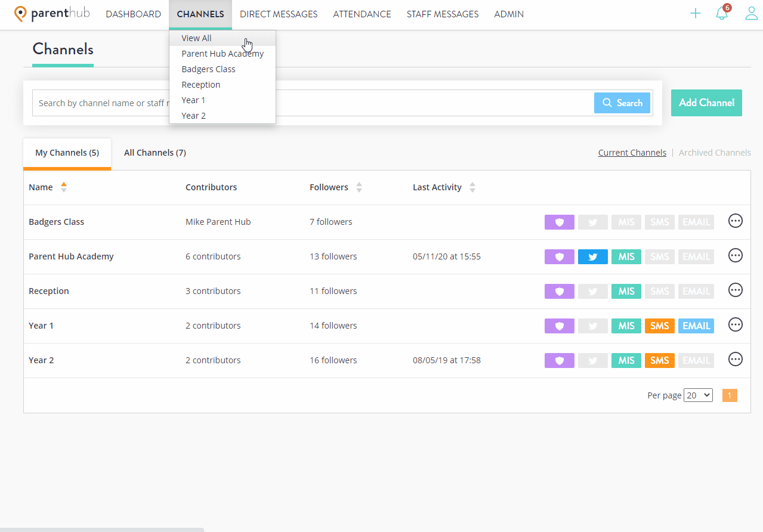Toggle MIS badge for Badgers Class
This screenshot has height=532, width=763.
[x=626, y=222]
